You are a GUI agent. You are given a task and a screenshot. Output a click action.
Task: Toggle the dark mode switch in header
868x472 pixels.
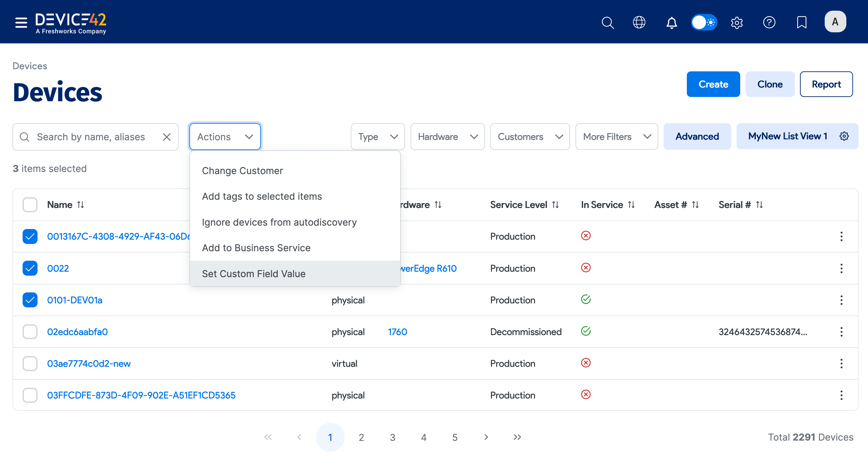(704, 22)
